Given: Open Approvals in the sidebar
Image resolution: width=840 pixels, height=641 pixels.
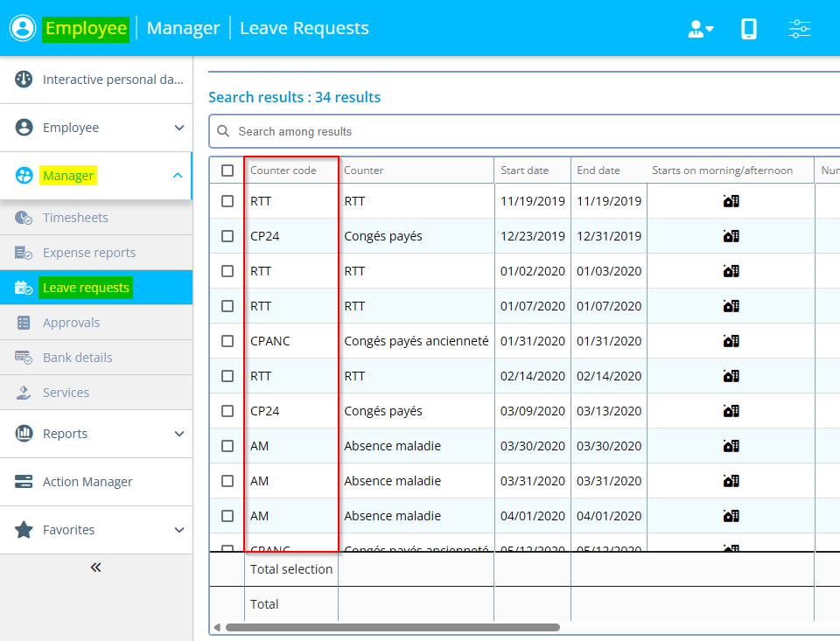Looking at the screenshot, I should coord(71,323).
